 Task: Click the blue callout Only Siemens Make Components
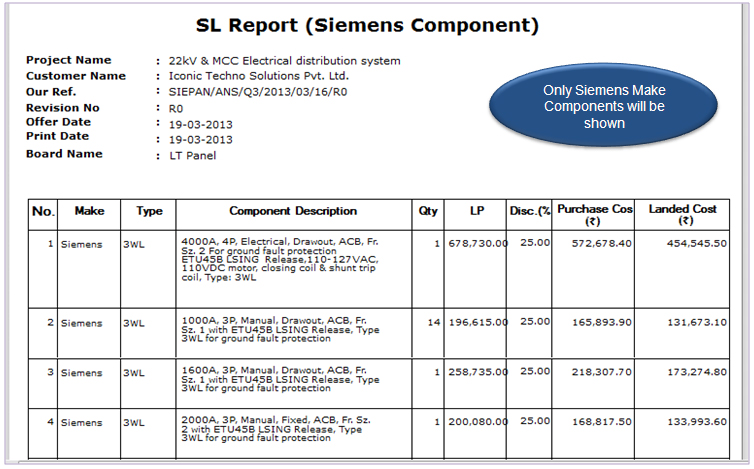click(x=603, y=106)
